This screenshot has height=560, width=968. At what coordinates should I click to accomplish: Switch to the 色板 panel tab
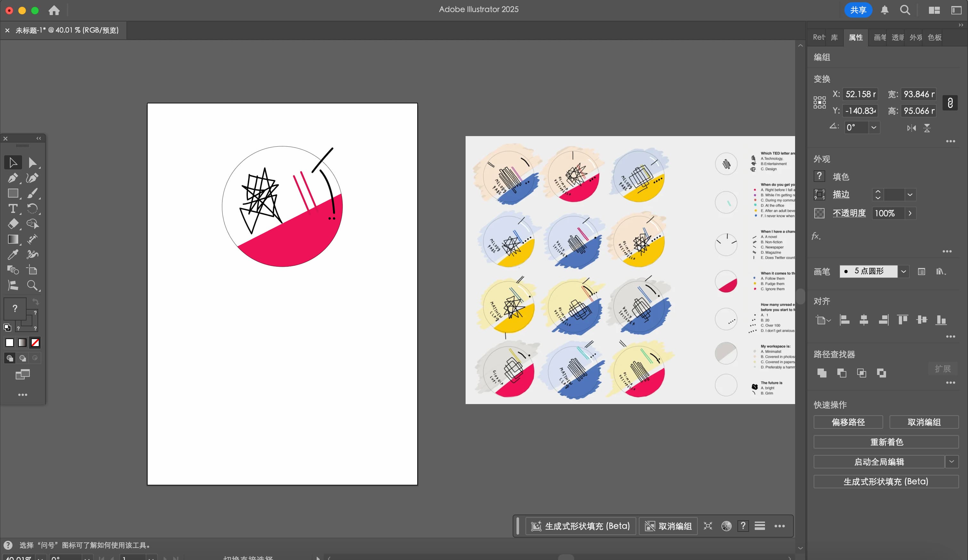pyautogui.click(x=934, y=37)
